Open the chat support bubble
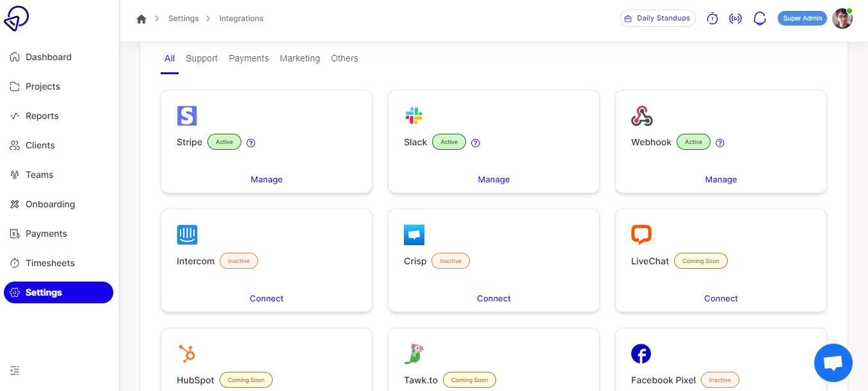Image resolution: width=868 pixels, height=391 pixels. [x=833, y=363]
